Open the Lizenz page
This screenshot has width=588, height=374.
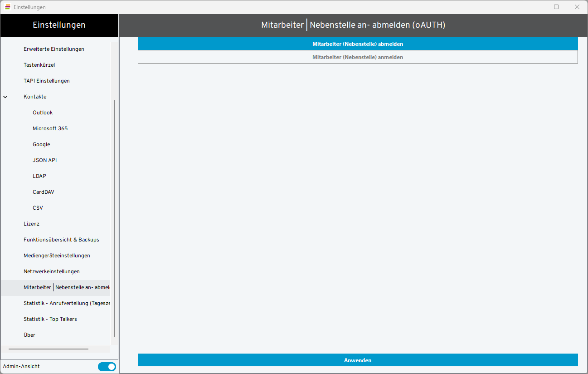[31, 224]
